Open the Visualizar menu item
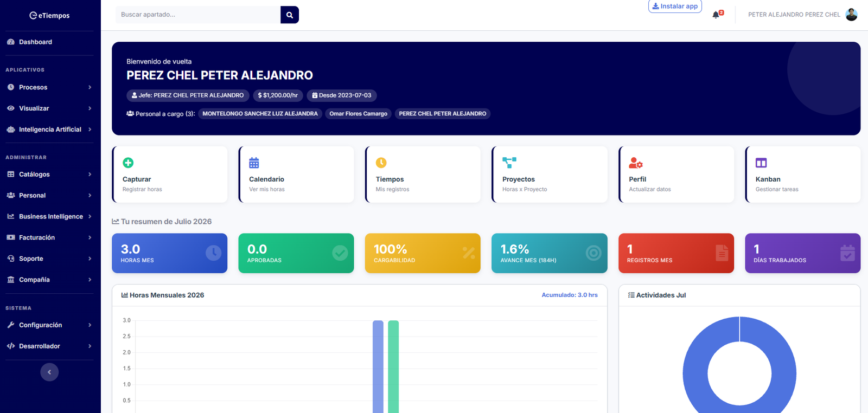 point(49,108)
